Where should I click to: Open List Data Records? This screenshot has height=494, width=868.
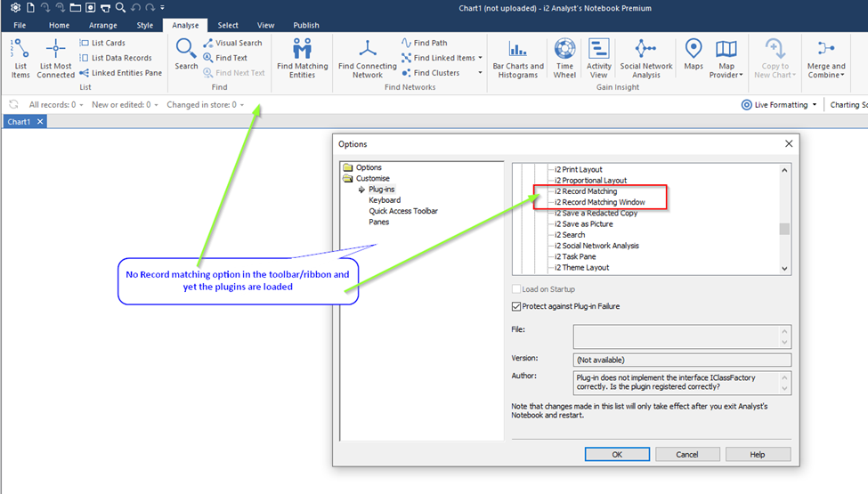point(116,58)
